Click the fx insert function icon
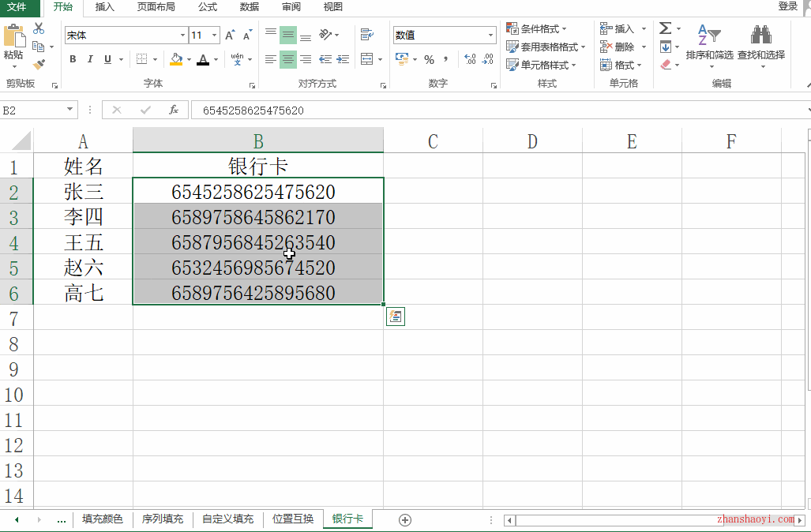Screen dimensions: 811x532 [x=174, y=110]
